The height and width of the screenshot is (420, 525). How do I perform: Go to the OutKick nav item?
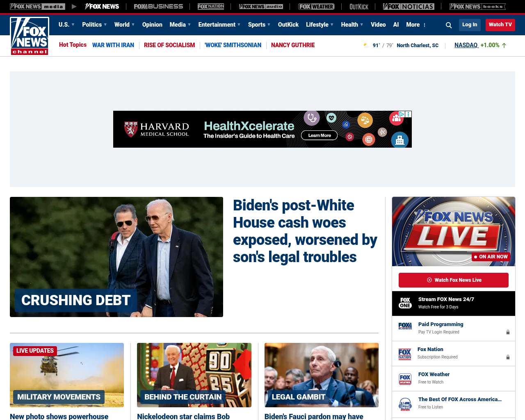(x=288, y=25)
